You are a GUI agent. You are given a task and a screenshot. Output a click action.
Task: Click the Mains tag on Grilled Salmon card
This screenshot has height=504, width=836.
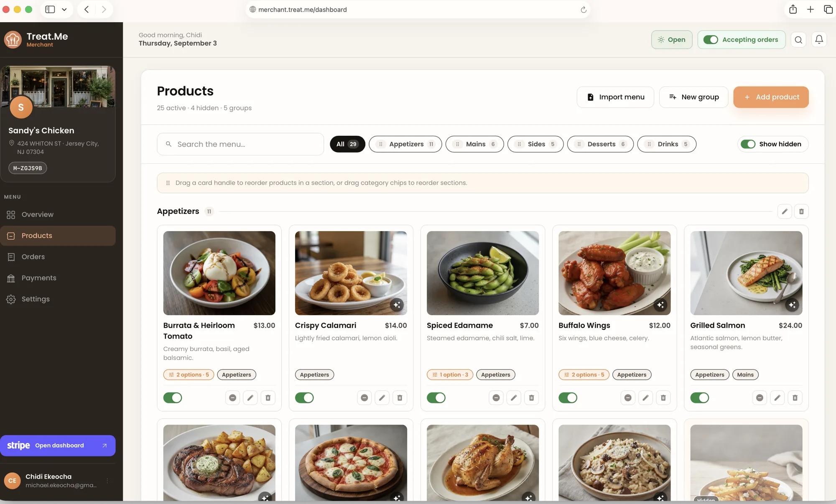[x=745, y=375]
